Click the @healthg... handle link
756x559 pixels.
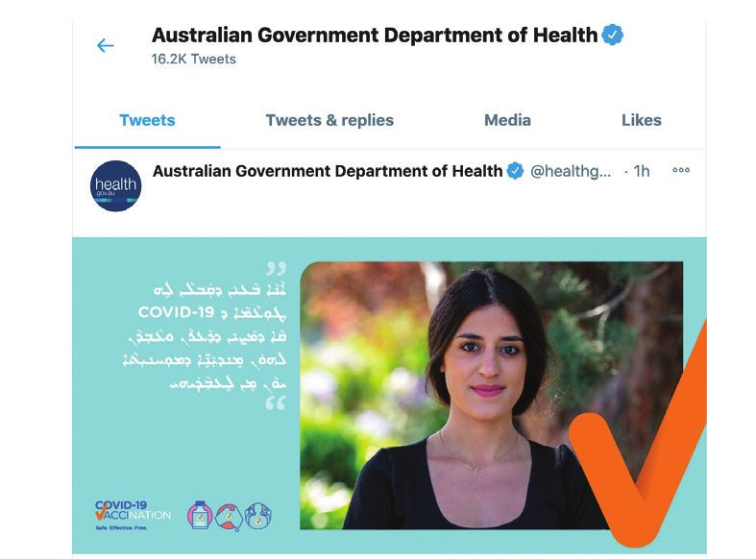(571, 171)
